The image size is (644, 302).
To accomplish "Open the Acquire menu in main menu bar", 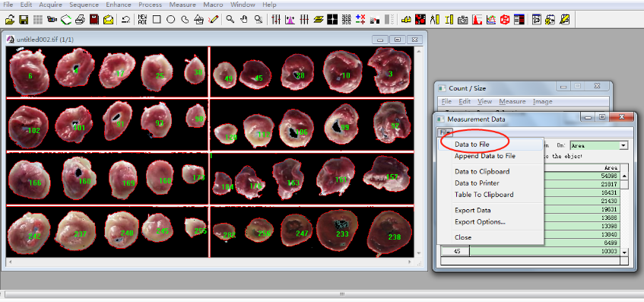I will coord(50,5).
